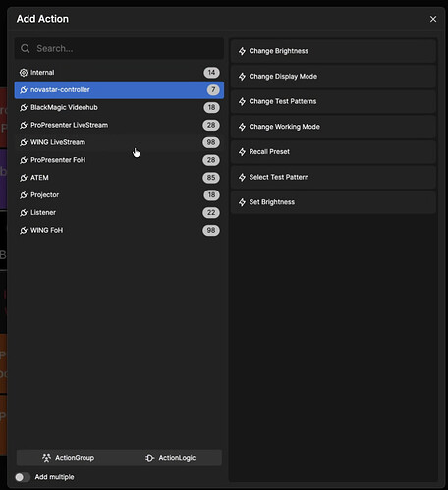Create an ActionGroup

pos(68,458)
